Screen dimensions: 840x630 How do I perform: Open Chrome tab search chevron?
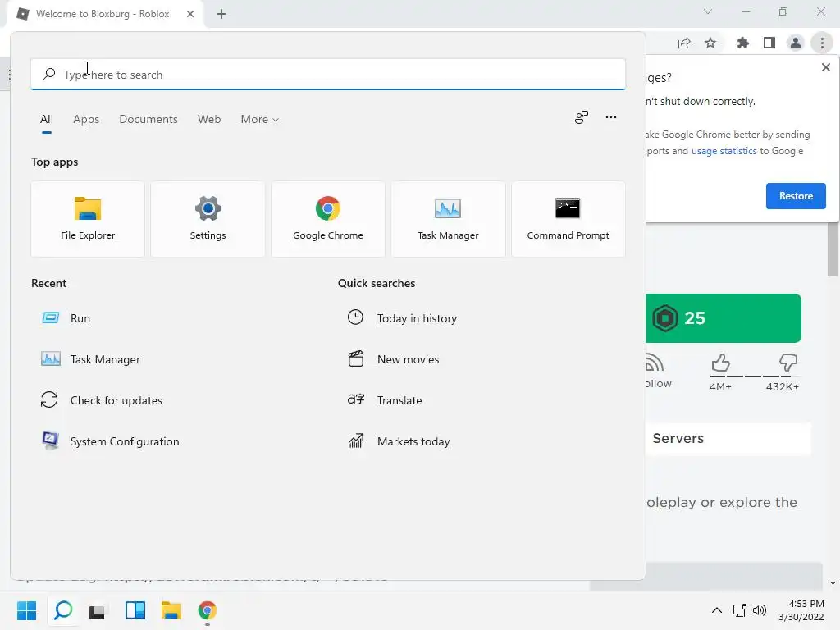[708, 11]
